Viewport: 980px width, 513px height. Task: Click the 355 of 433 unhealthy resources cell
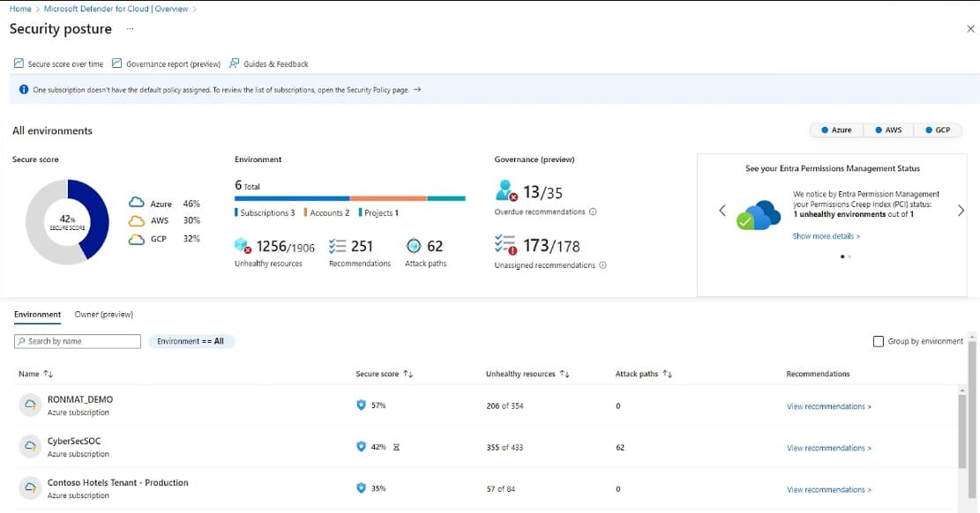(x=505, y=448)
